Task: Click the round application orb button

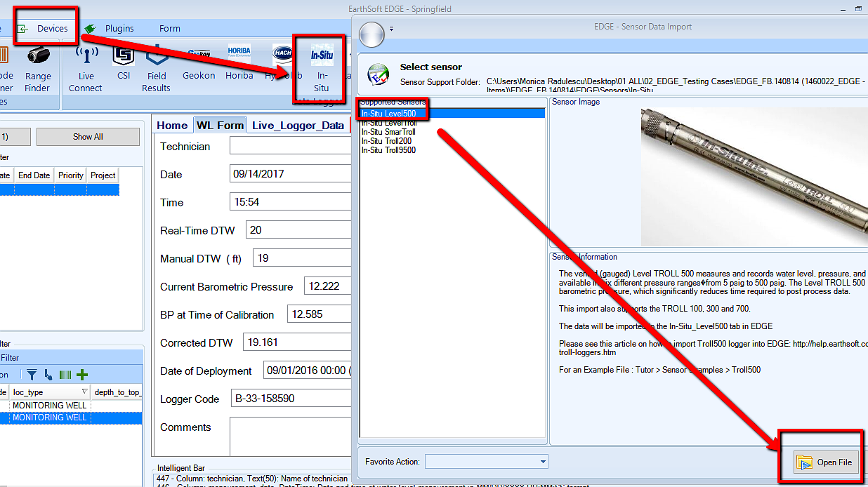Action: pyautogui.click(x=372, y=33)
